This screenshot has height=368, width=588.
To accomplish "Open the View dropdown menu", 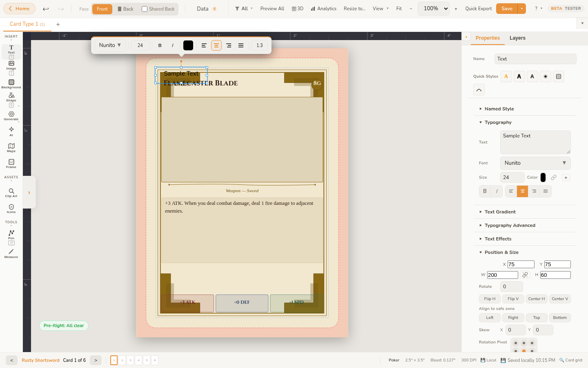I will [x=381, y=9].
